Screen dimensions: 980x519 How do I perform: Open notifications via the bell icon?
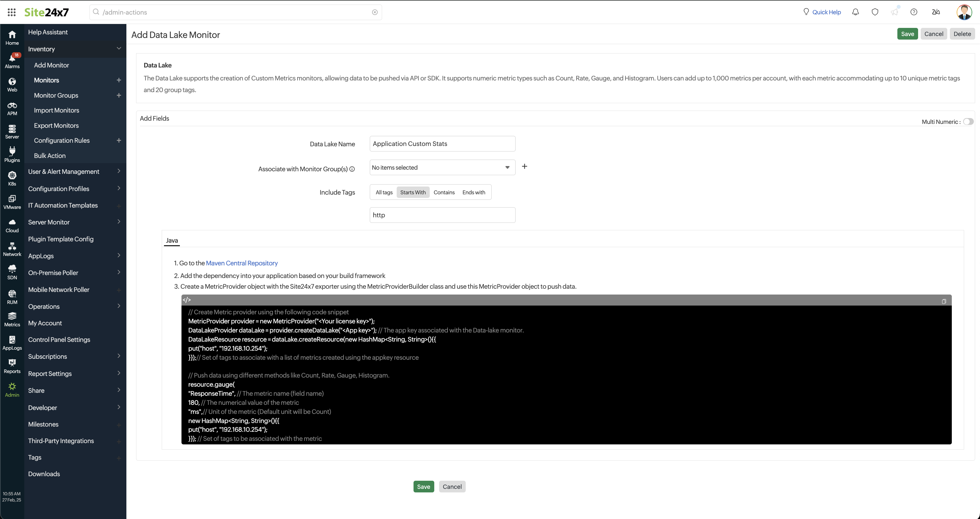pos(856,12)
